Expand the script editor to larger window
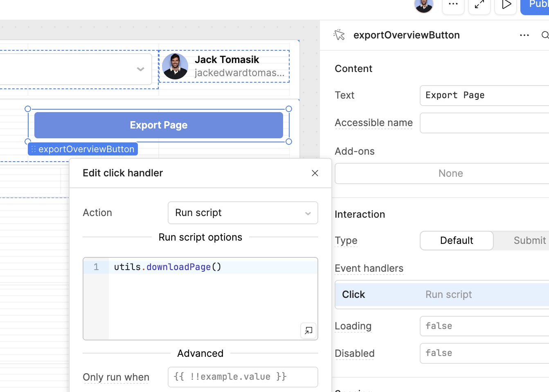Image resolution: width=549 pixels, height=392 pixels. pos(308,330)
